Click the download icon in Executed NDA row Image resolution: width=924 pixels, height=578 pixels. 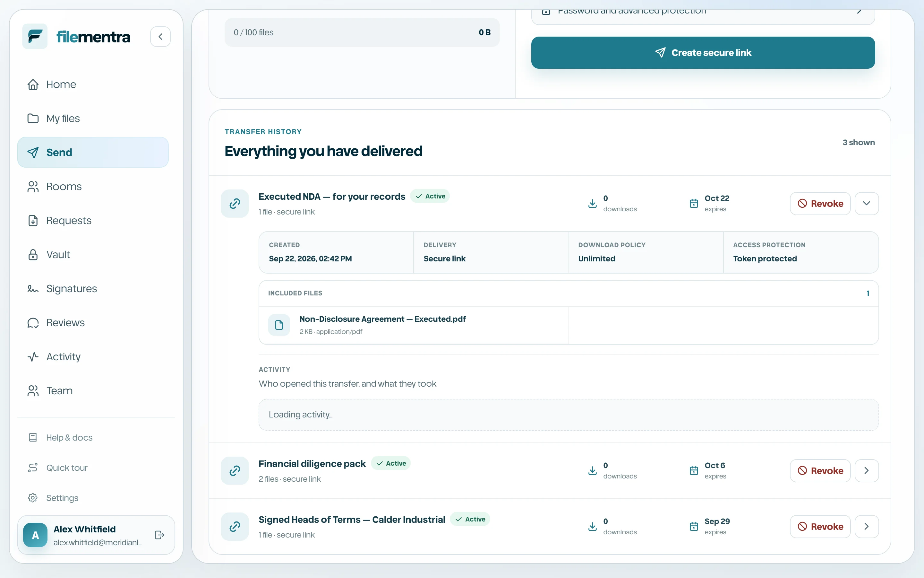[x=593, y=203]
